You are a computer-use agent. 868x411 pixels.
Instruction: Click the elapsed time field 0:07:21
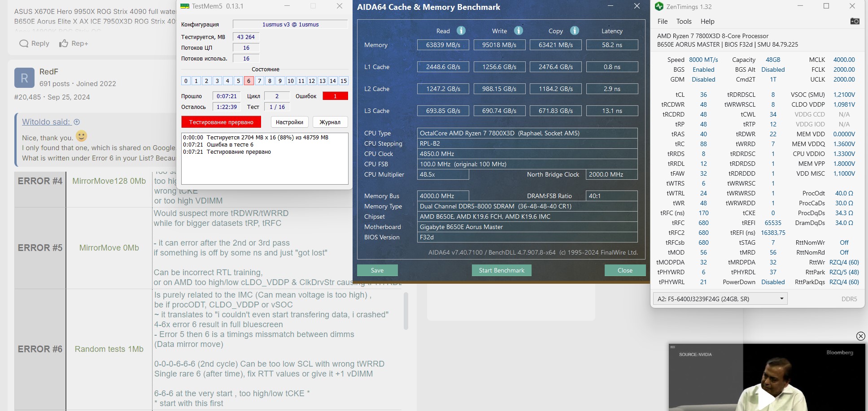(x=227, y=96)
